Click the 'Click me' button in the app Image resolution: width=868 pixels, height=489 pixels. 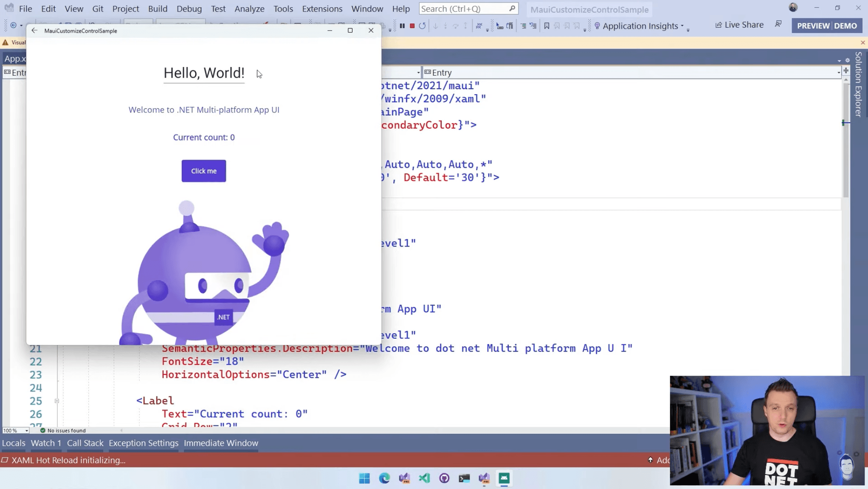point(204,171)
